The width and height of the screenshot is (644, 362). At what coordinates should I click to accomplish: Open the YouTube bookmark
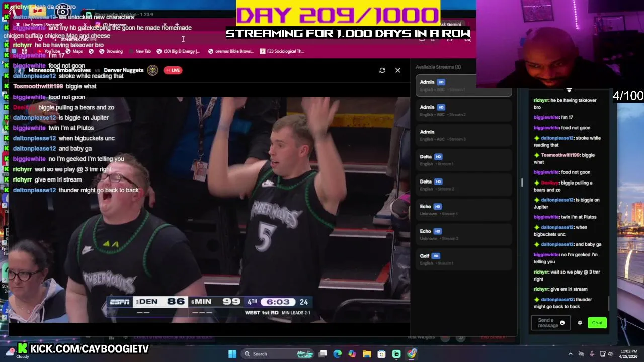49,51
